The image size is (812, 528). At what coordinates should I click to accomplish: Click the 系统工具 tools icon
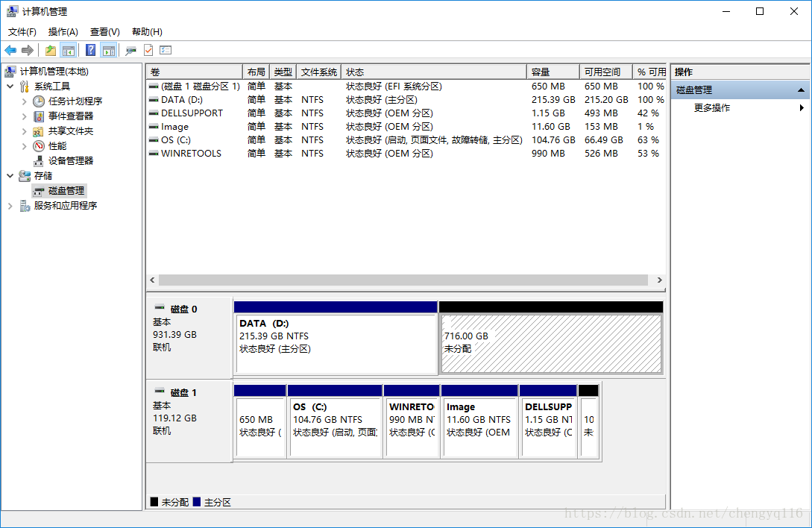click(25, 86)
